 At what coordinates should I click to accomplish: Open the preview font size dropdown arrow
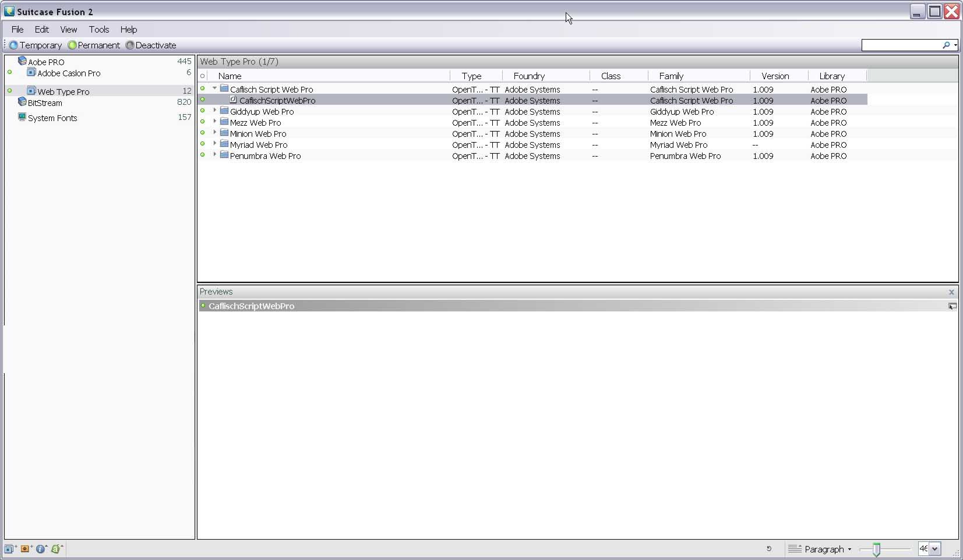[935, 549]
